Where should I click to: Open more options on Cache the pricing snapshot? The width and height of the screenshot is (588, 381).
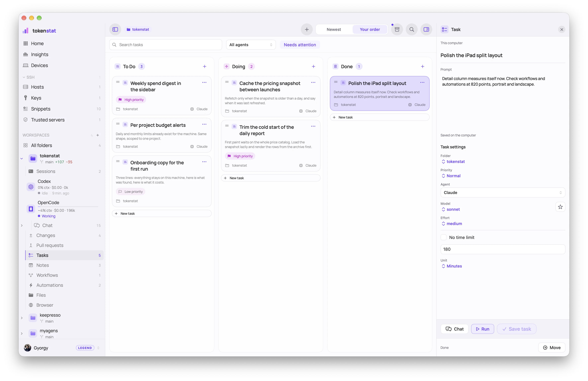click(x=313, y=82)
